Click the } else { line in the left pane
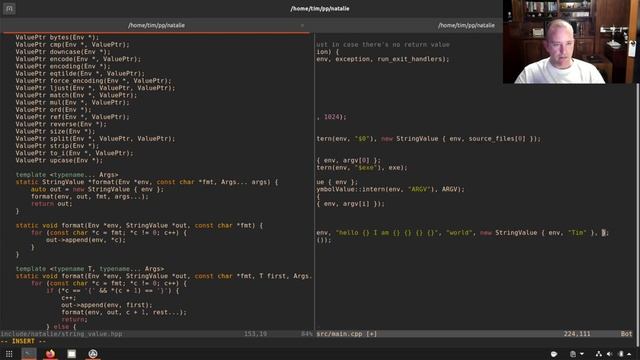This screenshot has height=360, width=640. 61,327
